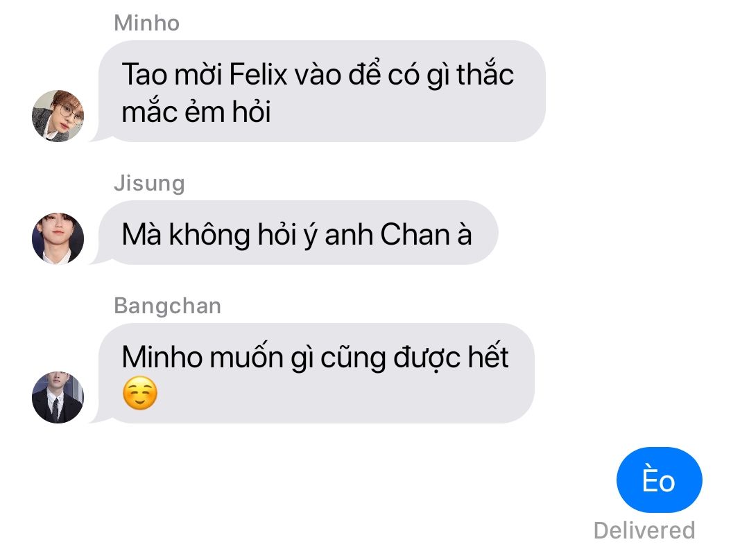Tap Jisung's round avatar photo

(x=58, y=238)
